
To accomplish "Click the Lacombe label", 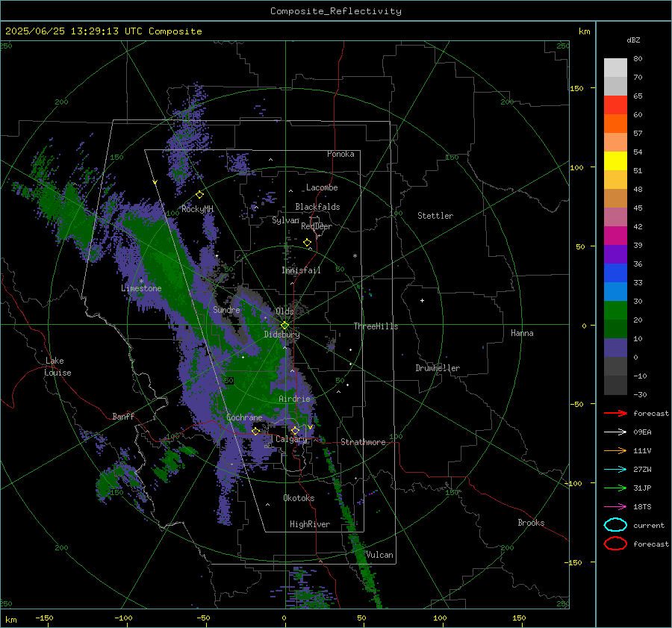I will [x=322, y=187].
